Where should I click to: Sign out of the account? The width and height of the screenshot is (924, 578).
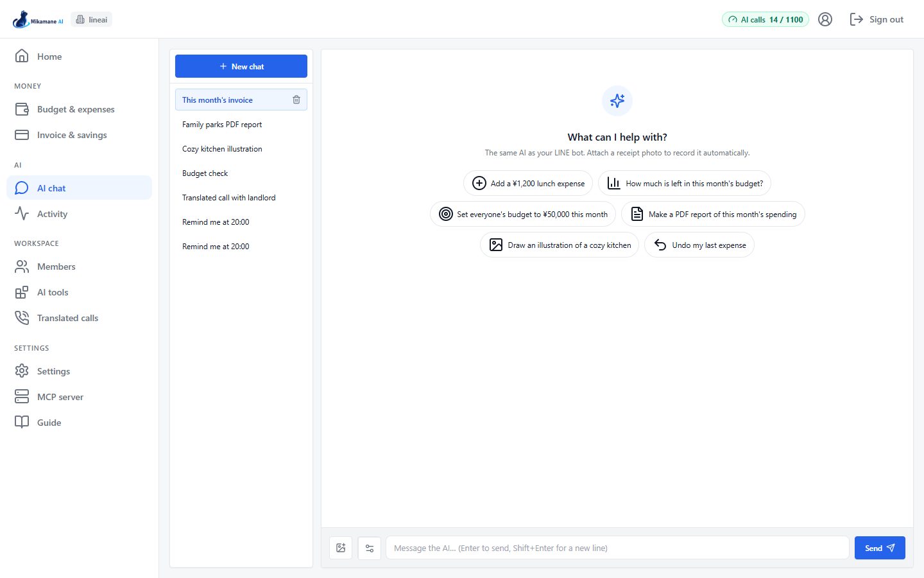877,19
